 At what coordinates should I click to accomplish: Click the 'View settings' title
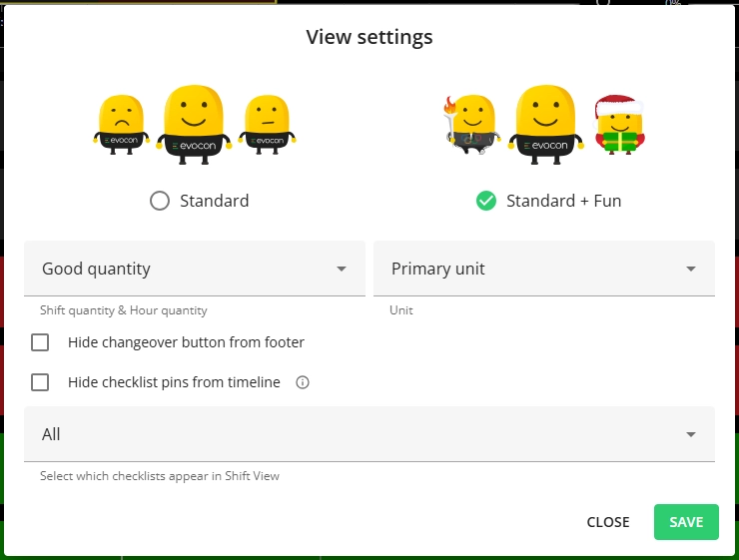pyautogui.click(x=369, y=37)
